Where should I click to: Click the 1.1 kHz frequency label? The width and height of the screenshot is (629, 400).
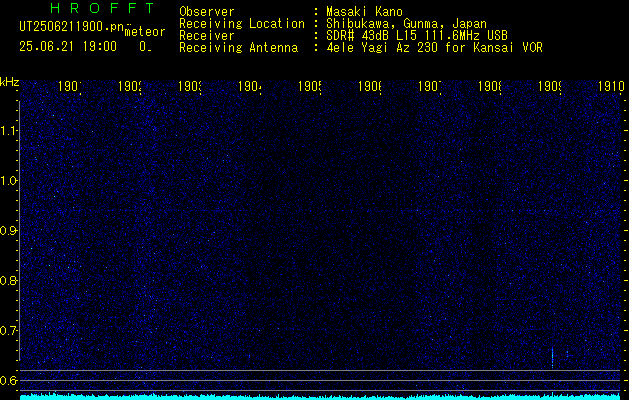pos(9,131)
